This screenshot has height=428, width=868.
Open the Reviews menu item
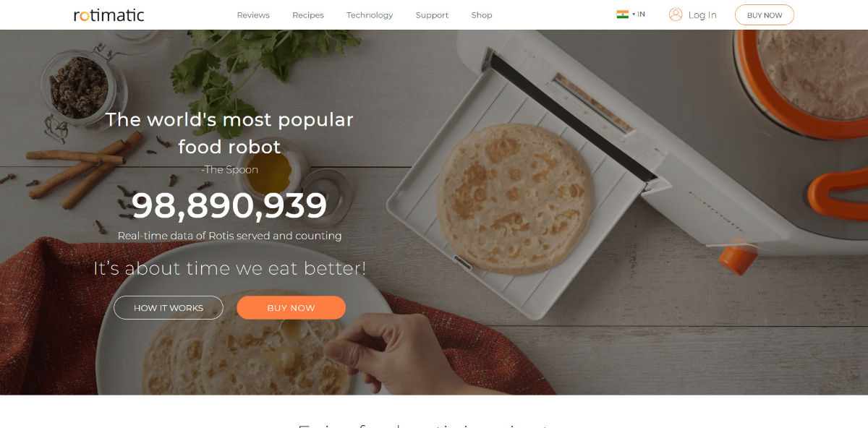click(x=253, y=15)
